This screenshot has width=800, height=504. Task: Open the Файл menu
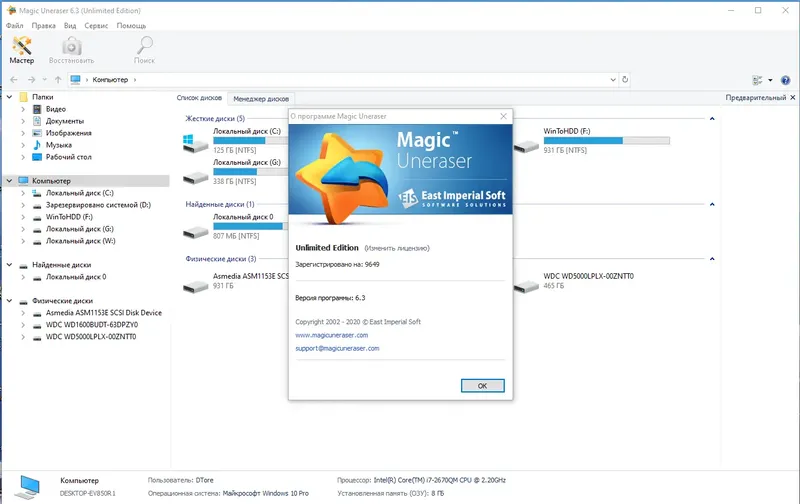(x=15, y=26)
